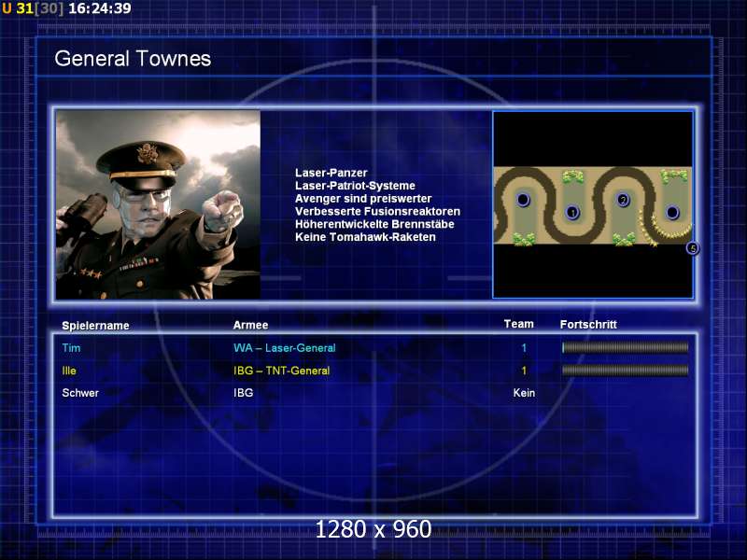The width and height of the screenshot is (747, 560).
Task: Click Keine Tomahawk-Raketen line
Action: (x=365, y=237)
